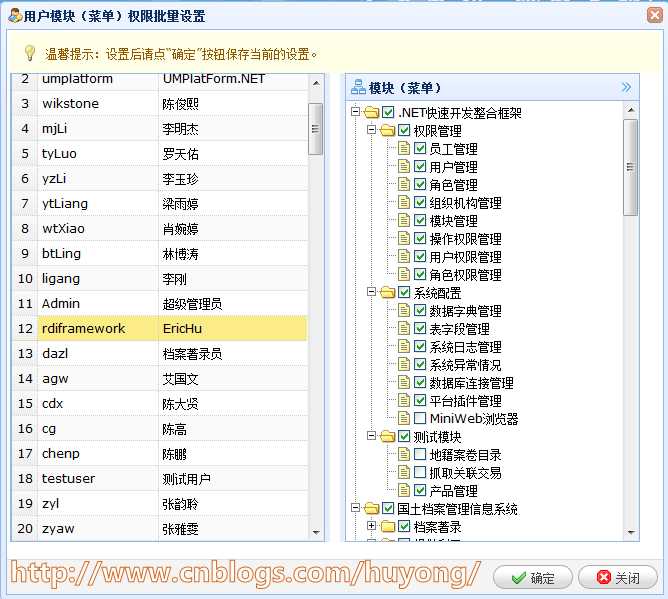Viewport: 668px width, 599px height.
Task: Collapse the 系统配置 tree node
Action: [x=371, y=292]
